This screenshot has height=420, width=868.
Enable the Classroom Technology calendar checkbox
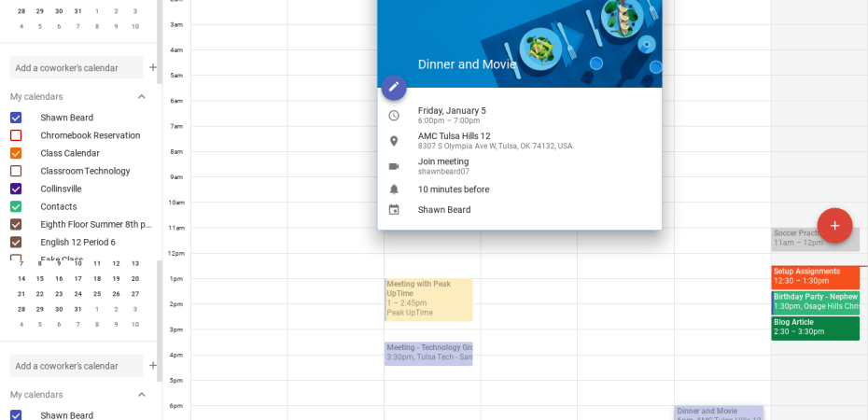16,171
